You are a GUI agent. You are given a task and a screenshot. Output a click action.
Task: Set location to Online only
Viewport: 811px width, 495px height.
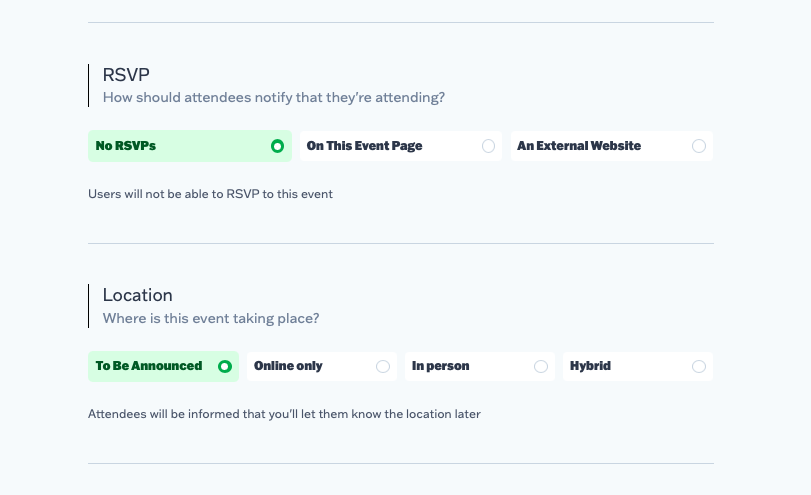288,366
